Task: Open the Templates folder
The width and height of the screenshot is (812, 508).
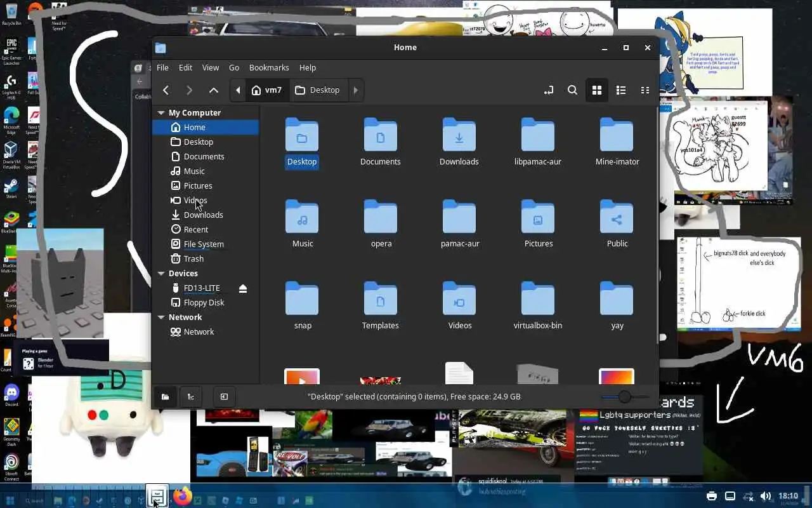Action: tap(381, 306)
